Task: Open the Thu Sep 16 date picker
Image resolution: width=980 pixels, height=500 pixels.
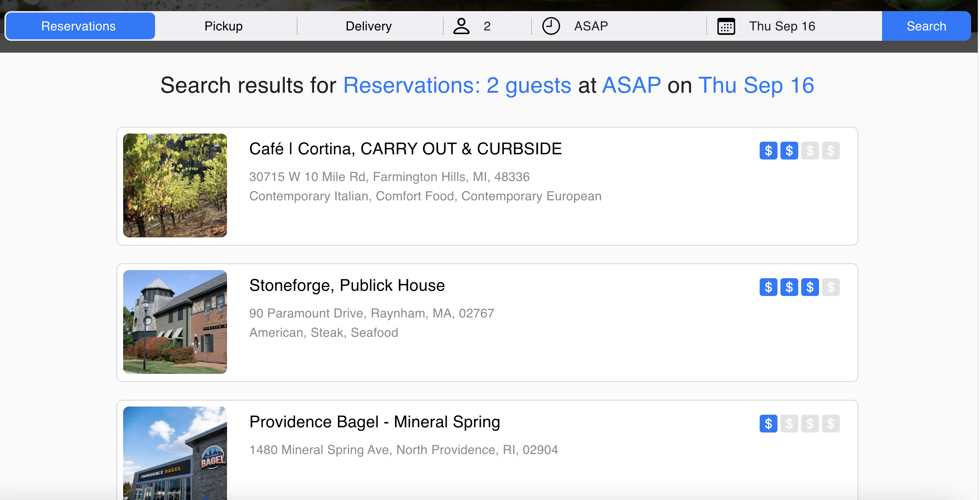Action: pyautogui.click(x=782, y=26)
